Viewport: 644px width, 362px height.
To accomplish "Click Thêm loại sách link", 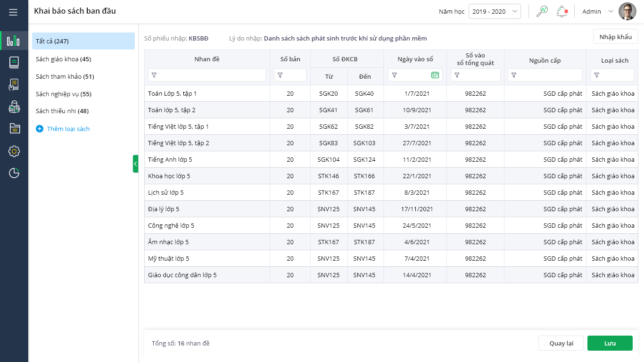I will [x=68, y=129].
